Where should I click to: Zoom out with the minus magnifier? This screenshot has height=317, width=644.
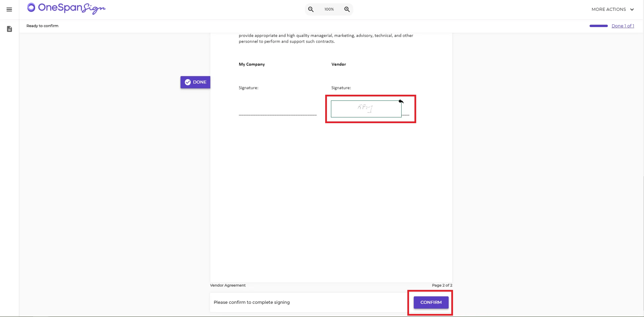pyautogui.click(x=311, y=9)
